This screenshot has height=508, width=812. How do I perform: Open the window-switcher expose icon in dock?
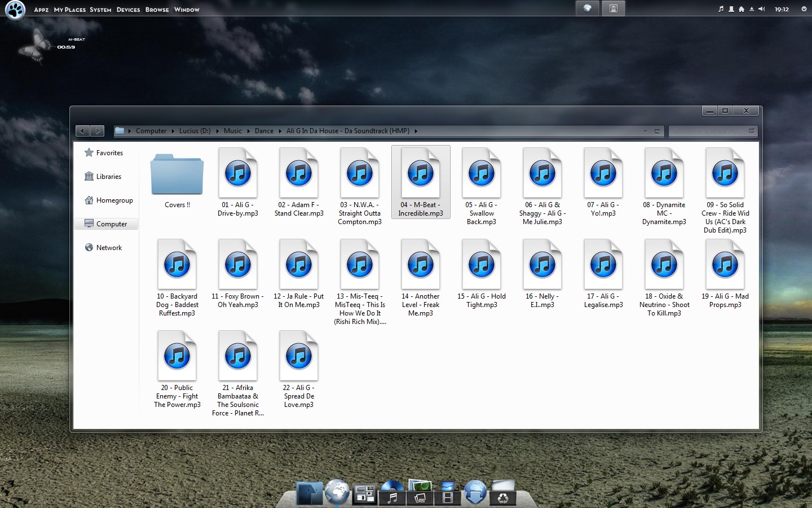(365, 494)
